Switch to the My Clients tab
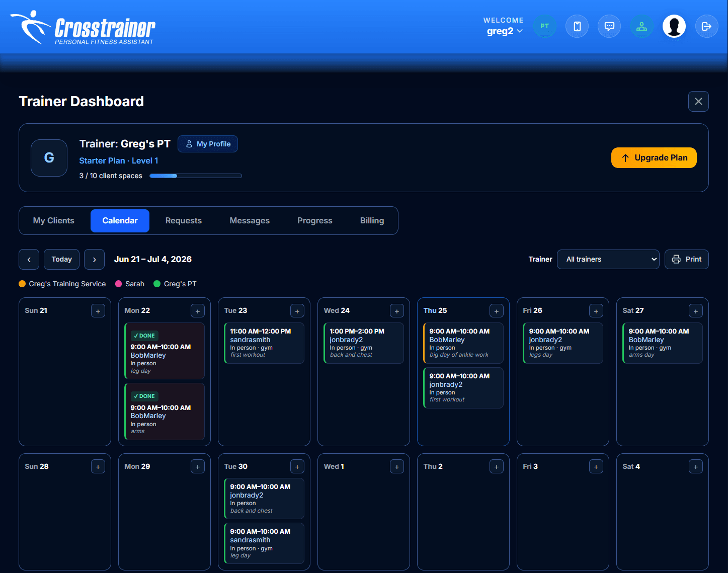The width and height of the screenshot is (728, 573). (54, 221)
